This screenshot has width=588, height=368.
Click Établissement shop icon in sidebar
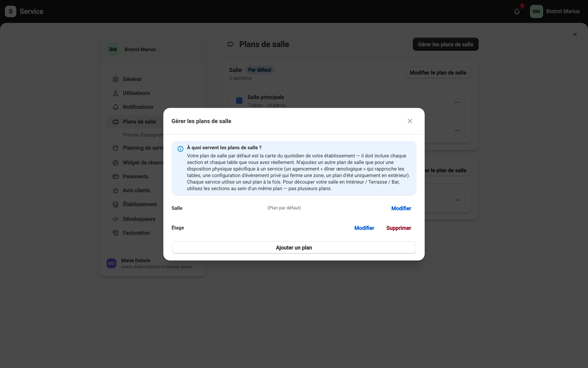pyautogui.click(x=115, y=204)
